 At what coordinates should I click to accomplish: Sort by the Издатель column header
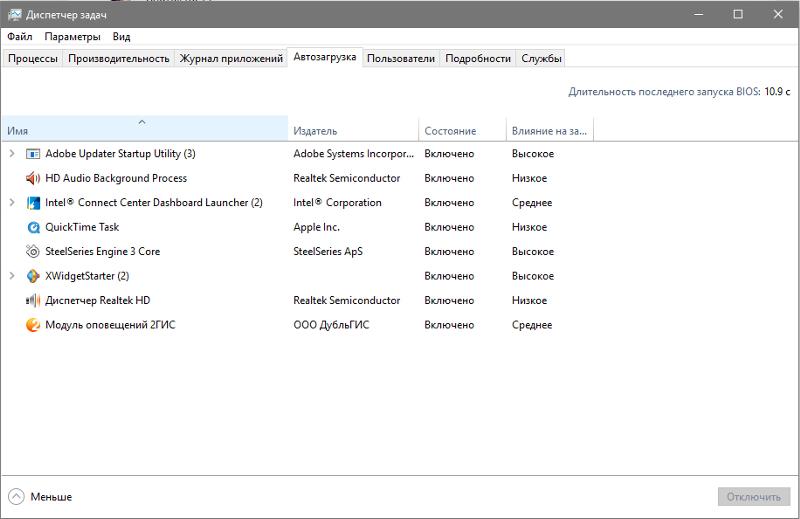click(x=353, y=128)
